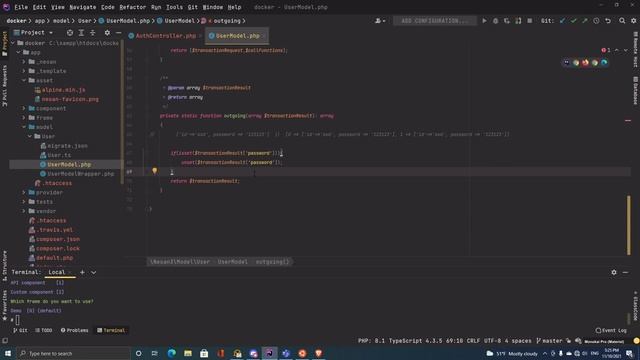
Task: Expand the vendor folder
Action: coord(24,211)
